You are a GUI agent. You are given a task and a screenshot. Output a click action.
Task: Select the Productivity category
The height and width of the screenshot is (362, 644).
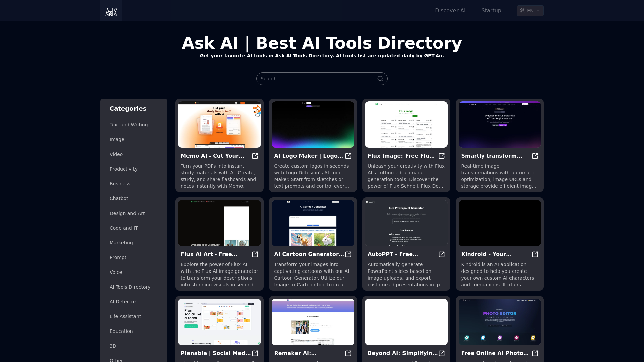pyautogui.click(x=123, y=169)
